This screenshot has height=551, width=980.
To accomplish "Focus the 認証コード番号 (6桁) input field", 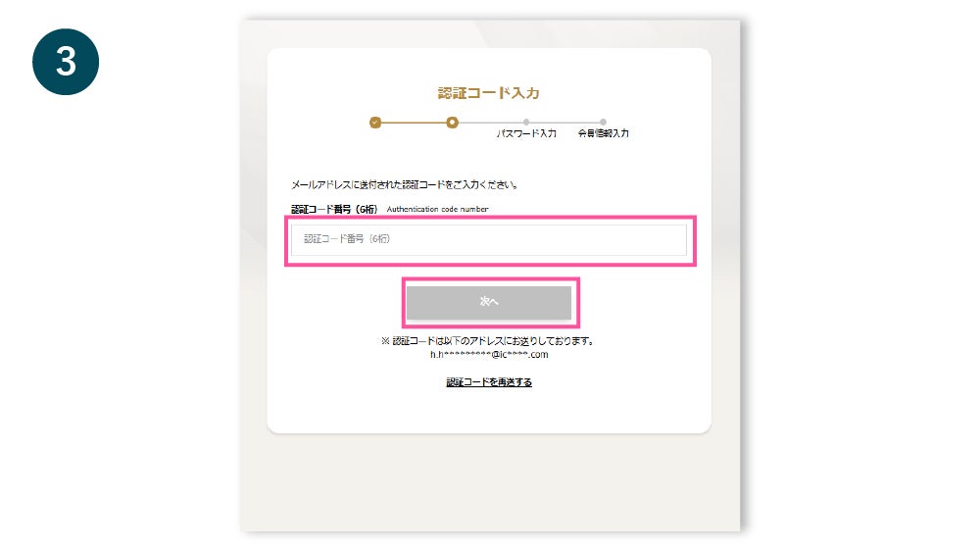I will 489,239.
